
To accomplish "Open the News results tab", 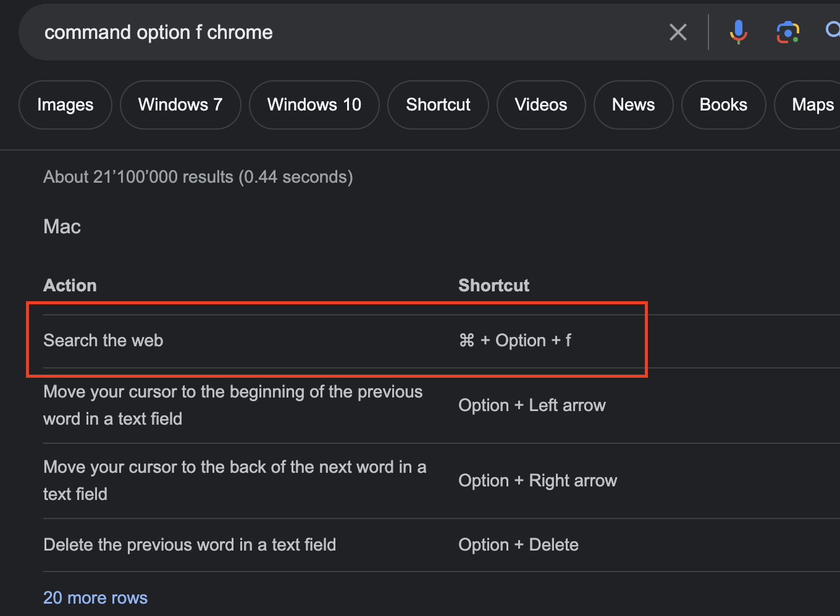I will pyautogui.click(x=633, y=104).
